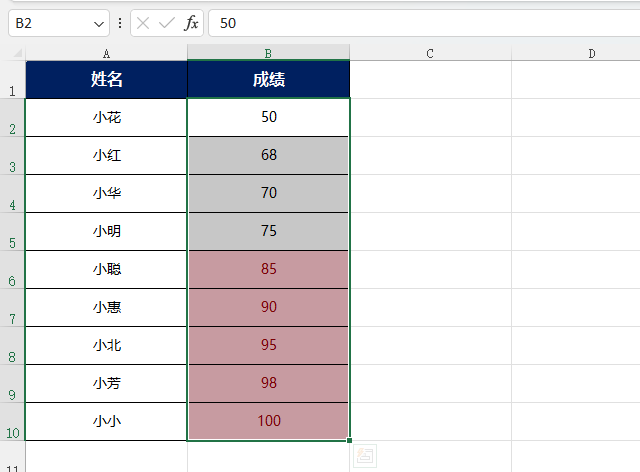The height and width of the screenshot is (472, 640).
Task: Click the red score cell 85
Action: tap(268, 269)
